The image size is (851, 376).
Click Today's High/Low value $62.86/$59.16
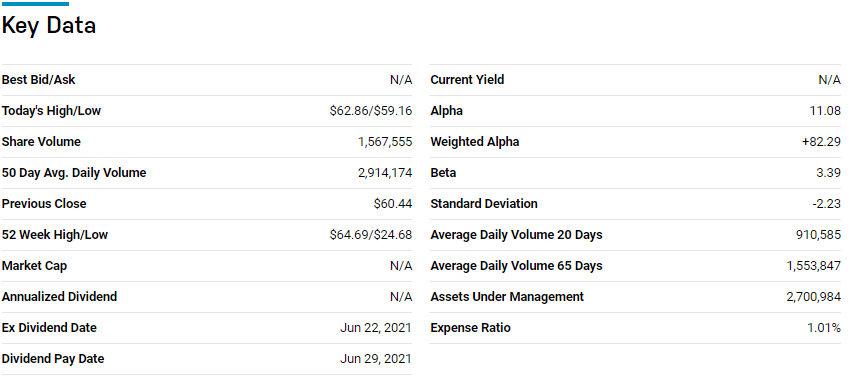tap(371, 111)
